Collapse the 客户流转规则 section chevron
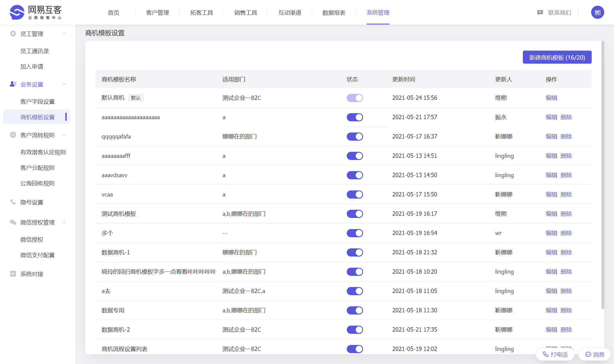 click(64, 135)
